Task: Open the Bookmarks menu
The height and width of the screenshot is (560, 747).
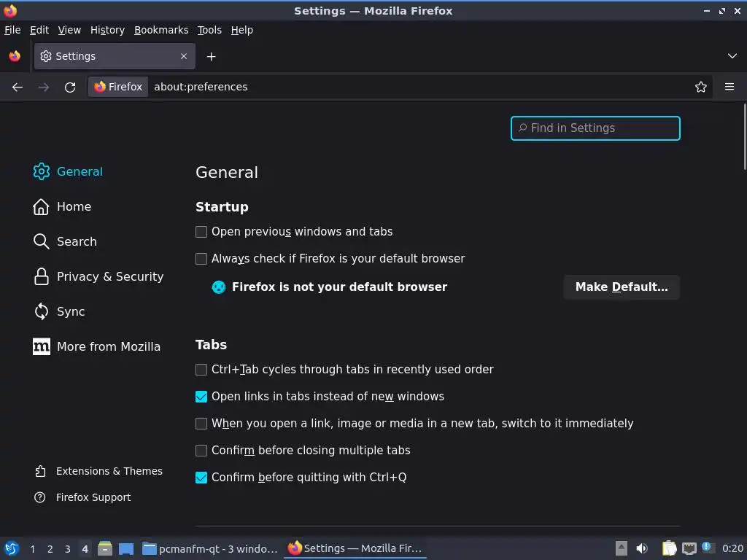Action: (161, 30)
